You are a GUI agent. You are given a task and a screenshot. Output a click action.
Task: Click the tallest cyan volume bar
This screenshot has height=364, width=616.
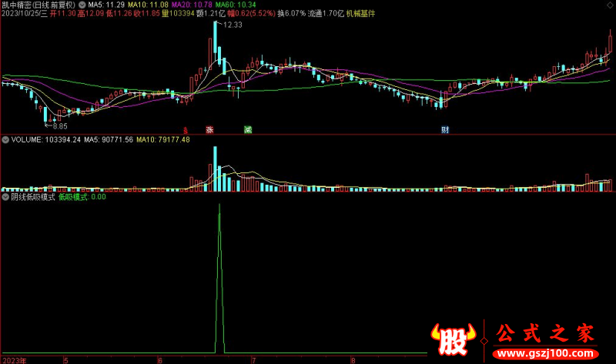[x=215, y=169]
